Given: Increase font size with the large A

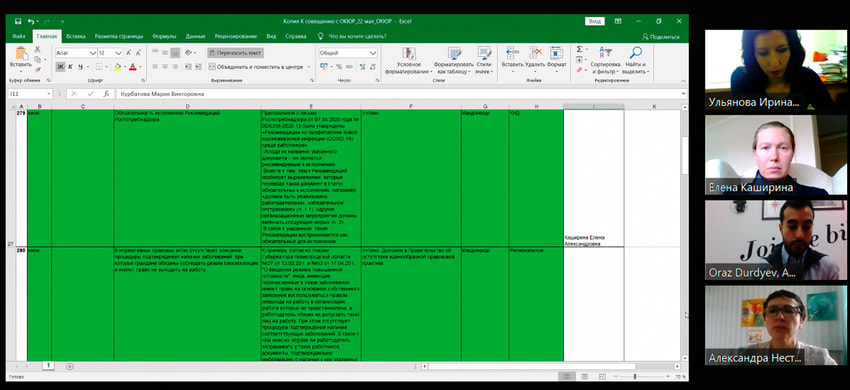Looking at the screenshot, I should [x=128, y=53].
